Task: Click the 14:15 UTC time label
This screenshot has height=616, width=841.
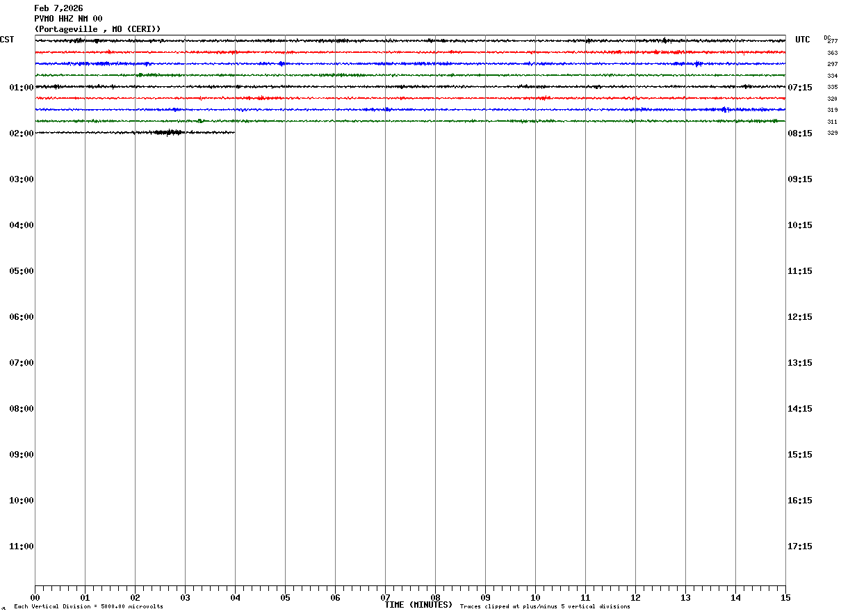Action: [800, 409]
